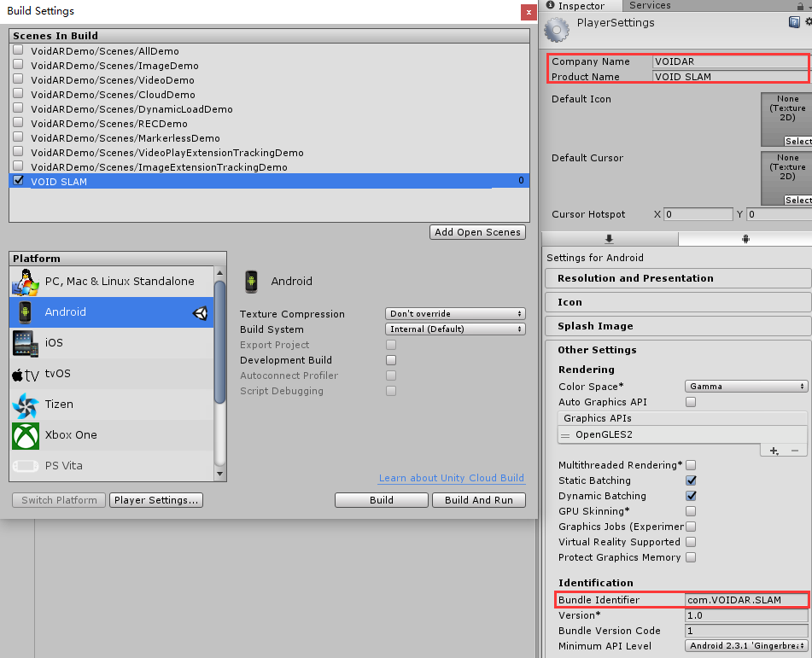Enable Multithreaded Rendering checkbox
This screenshot has width=812, height=658.
pos(691,465)
